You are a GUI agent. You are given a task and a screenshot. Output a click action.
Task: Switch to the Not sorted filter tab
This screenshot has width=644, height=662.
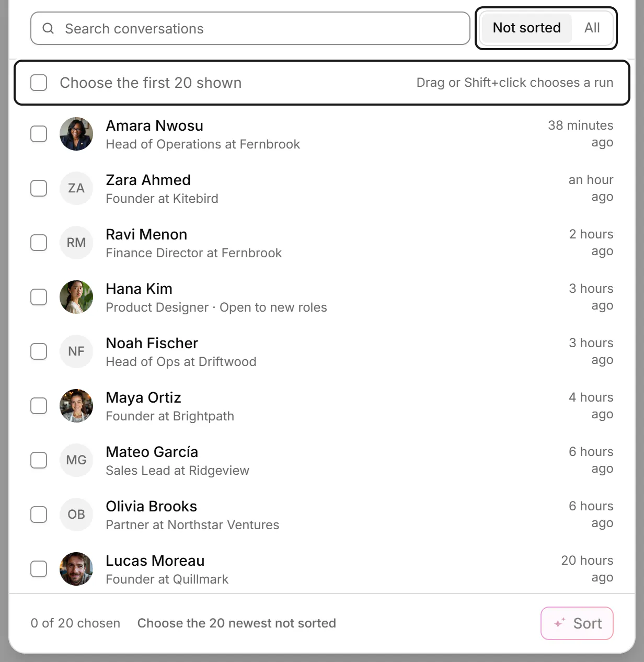(526, 28)
